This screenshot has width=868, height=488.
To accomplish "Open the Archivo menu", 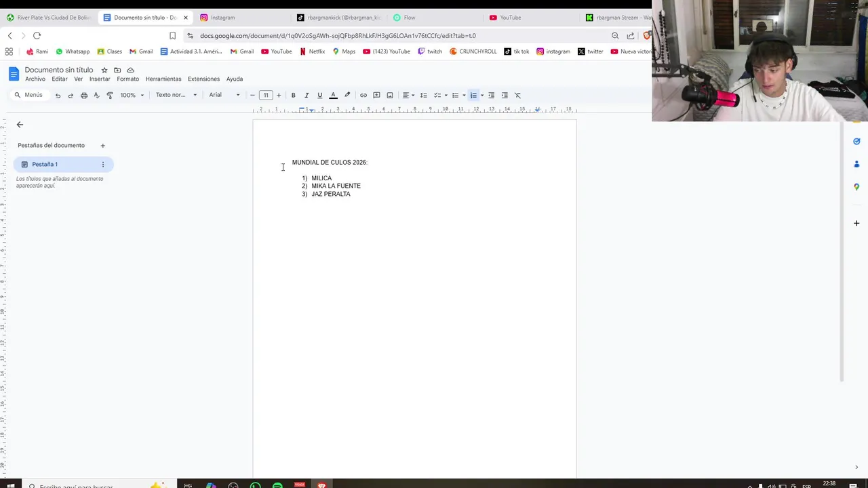I will coord(35,79).
